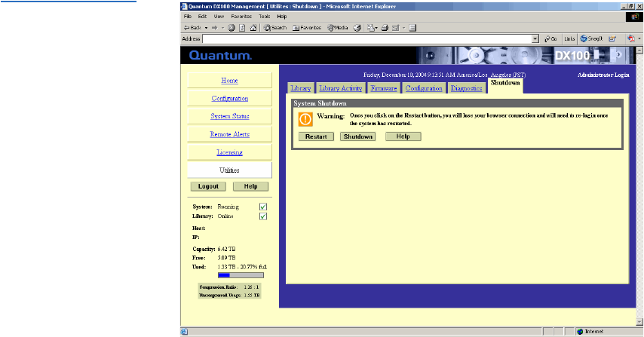The width and height of the screenshot is (644, 337).
Task: Click the Print toolbar icon
Action: (x=385, y=27)
